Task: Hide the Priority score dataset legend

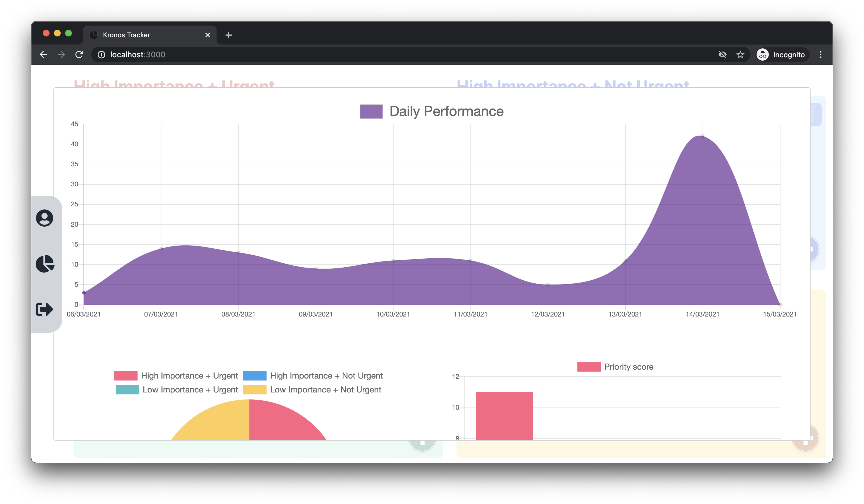Action: click(615, 367)
